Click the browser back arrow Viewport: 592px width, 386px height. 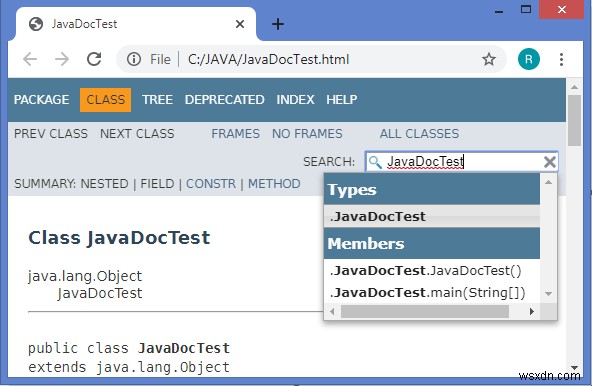(30, 59)
